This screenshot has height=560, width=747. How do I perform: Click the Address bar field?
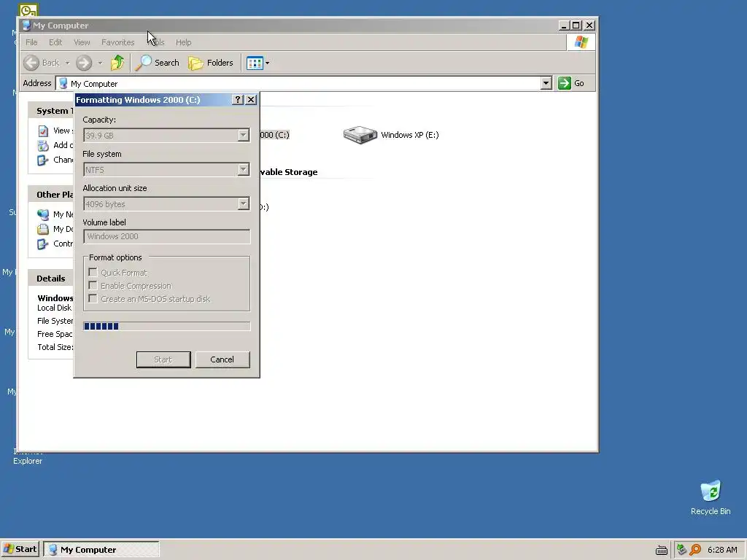point(303,83)
